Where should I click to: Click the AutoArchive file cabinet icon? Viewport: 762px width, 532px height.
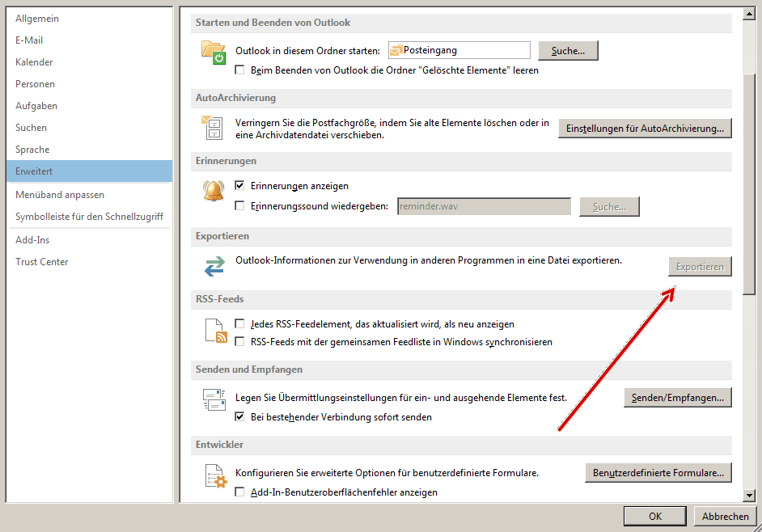(x=213, y=128)
